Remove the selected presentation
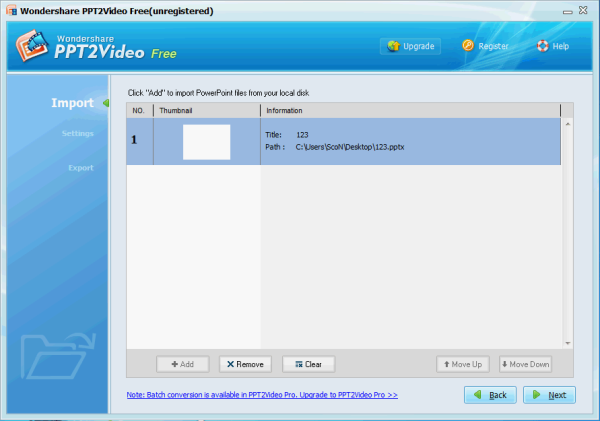 point(245,364)
